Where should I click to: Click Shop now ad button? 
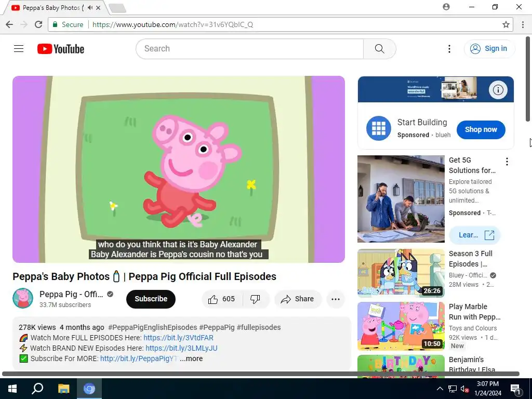click(x=481, y=129)
